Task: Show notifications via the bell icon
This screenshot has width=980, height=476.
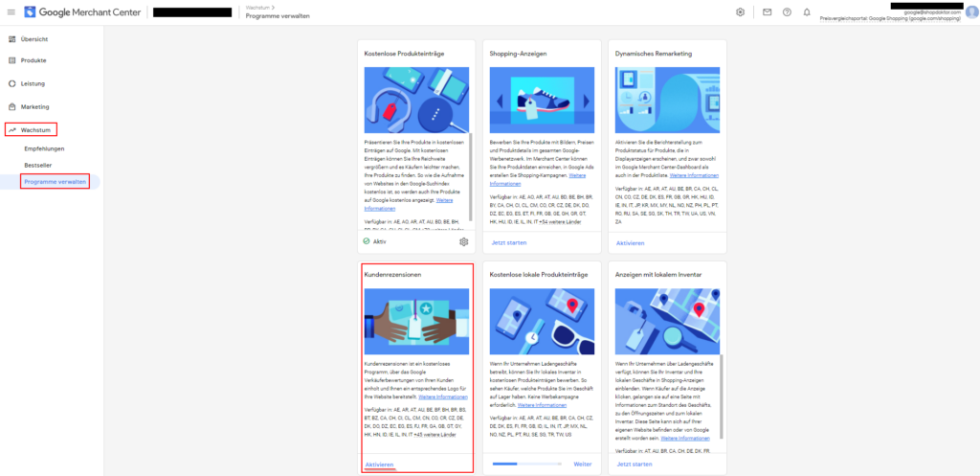Action: coord(807,12)
